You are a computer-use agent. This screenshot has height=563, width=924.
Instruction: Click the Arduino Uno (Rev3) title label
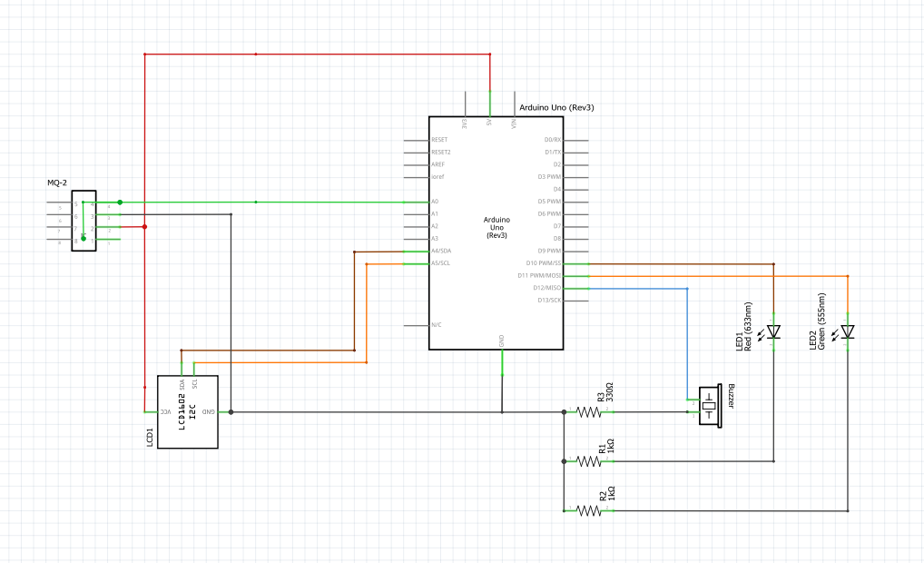556,107
